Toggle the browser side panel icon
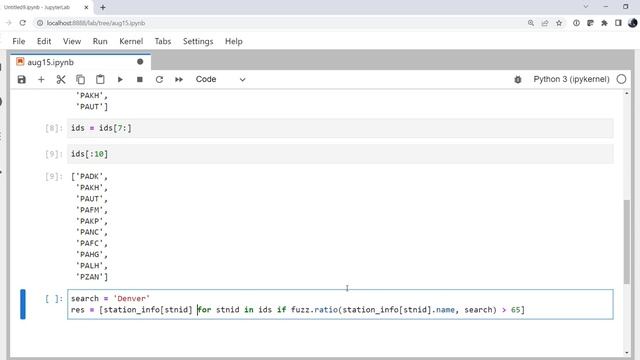 point(618,23)
